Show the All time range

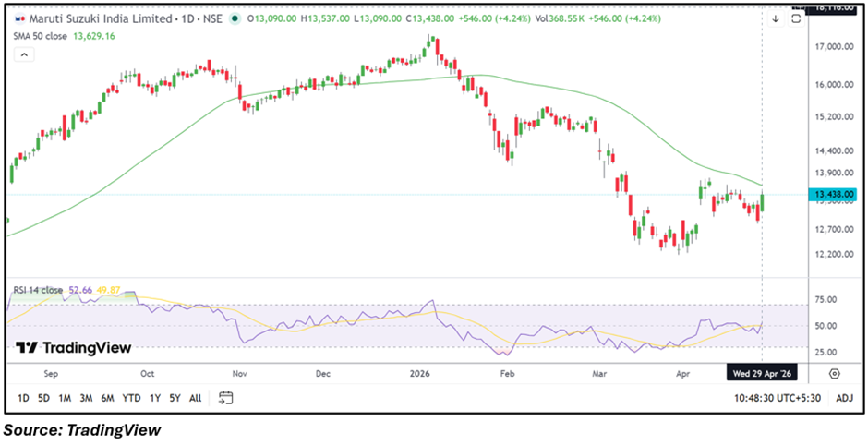point(195,398)
